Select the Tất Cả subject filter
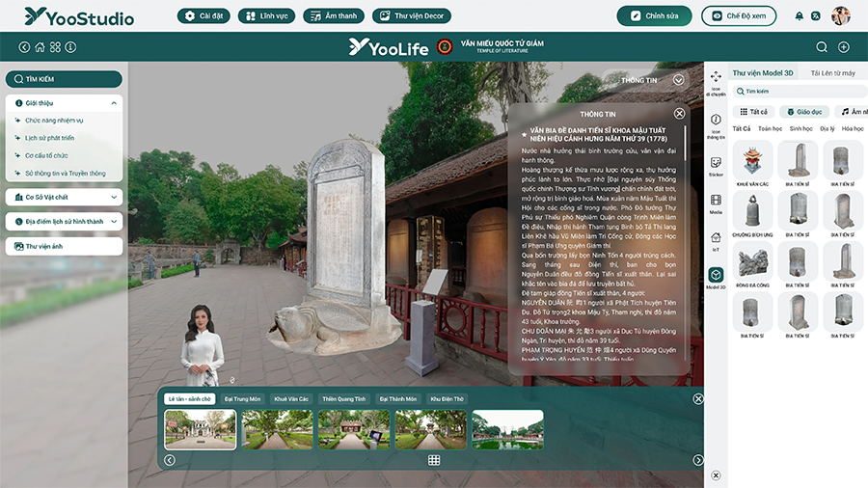Screen dimensions: 868x488 pos(742,128)
